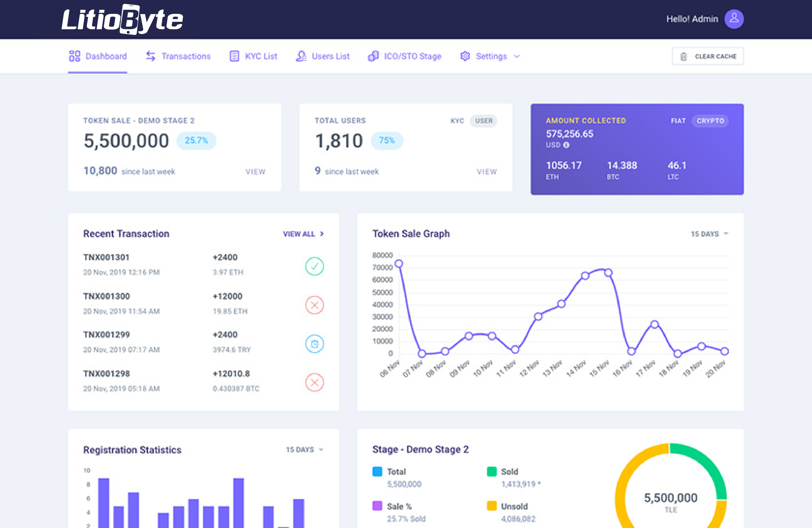Click the 15 Nov data point on graph
The image size is (812, 528).
pyautogui.click(x=608, y=273)
